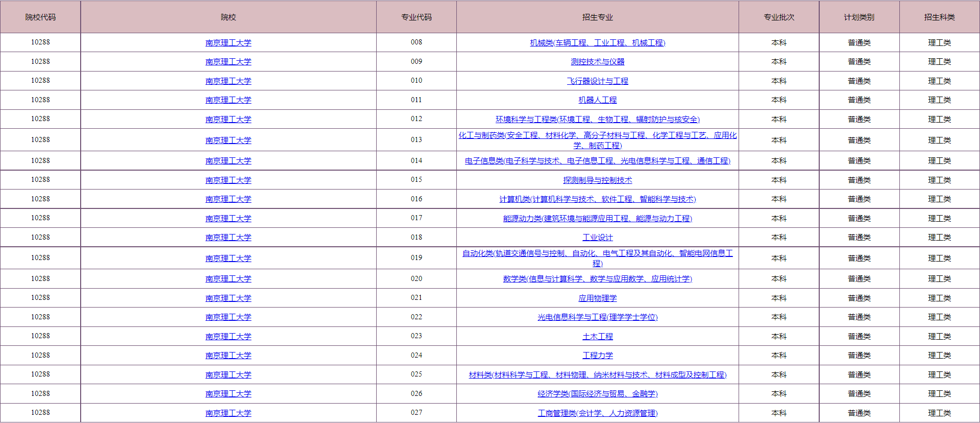Click 南京理工大学 in the 020 row
This screenshot has width=980, height=423.
point(228,279)
